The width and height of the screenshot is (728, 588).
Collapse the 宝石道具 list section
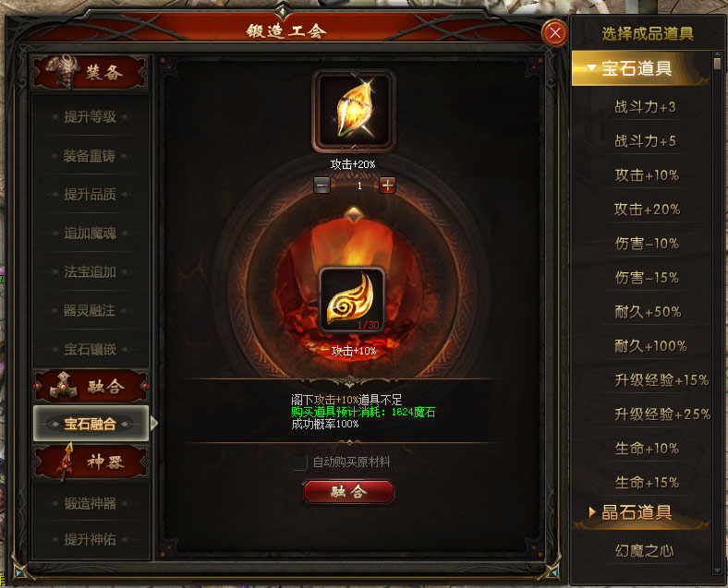click(x=641, y=68)
